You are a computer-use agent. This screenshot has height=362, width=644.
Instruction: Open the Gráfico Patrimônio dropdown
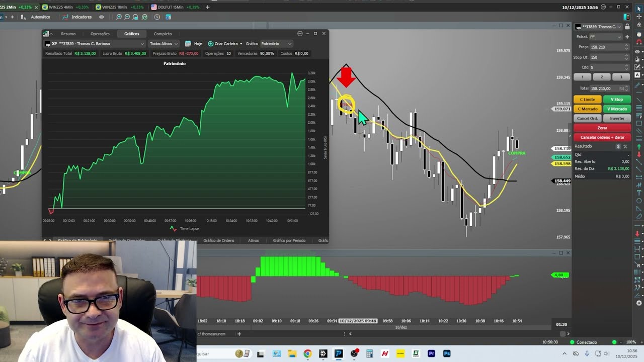[x=276, y=44]
